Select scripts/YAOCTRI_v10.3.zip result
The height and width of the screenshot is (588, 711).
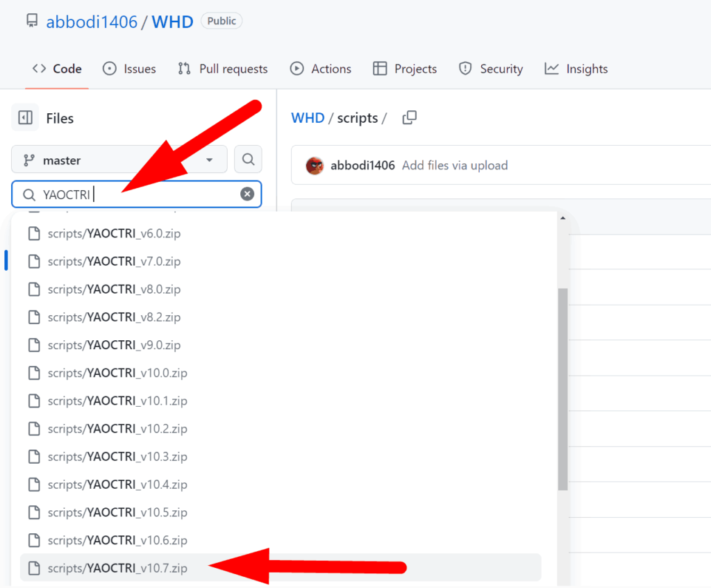[x=281, y=457]
